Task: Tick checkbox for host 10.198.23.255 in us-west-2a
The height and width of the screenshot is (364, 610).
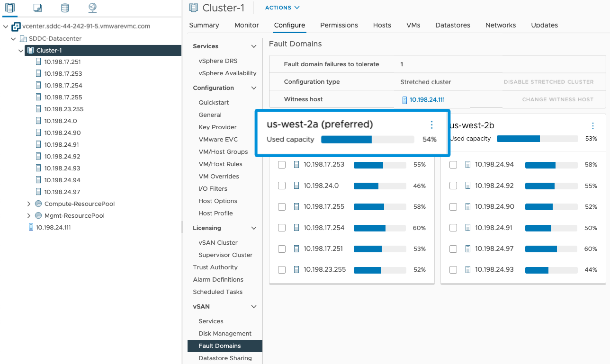Action: [282, 270]
